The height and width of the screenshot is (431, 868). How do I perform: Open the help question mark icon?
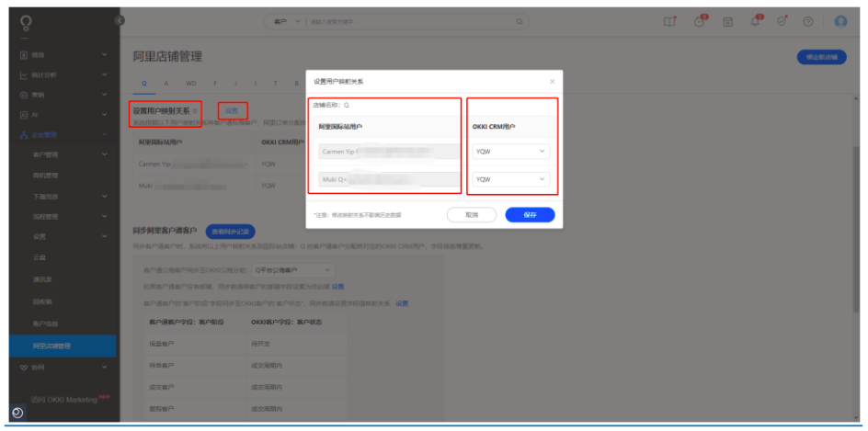point(808,21)
